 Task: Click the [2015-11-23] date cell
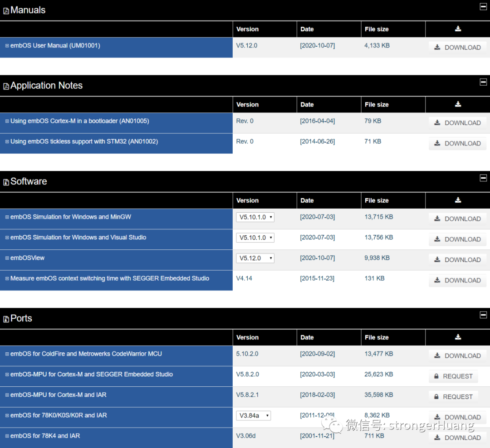click(x=317, y=279)
